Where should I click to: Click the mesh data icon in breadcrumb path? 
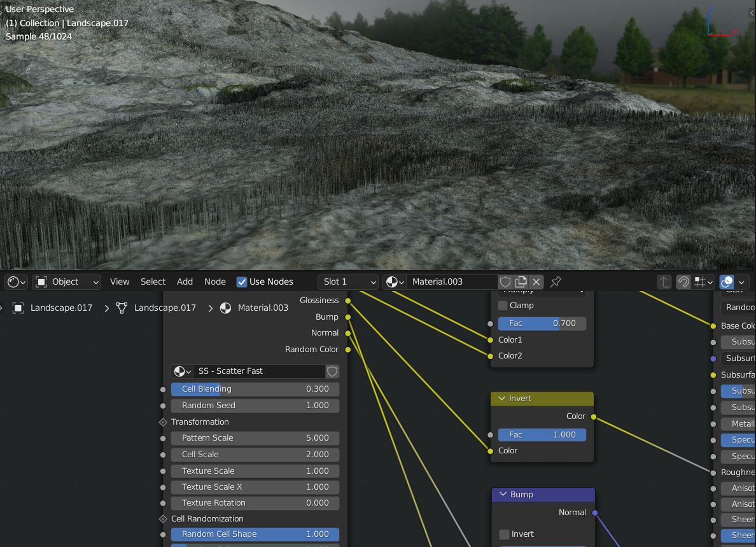(x=122, y=308)
